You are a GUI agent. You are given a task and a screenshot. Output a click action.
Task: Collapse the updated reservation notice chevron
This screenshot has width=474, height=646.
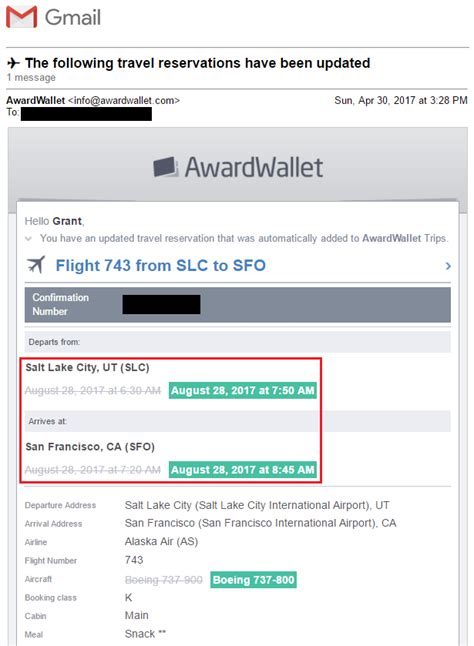(28, 239)
